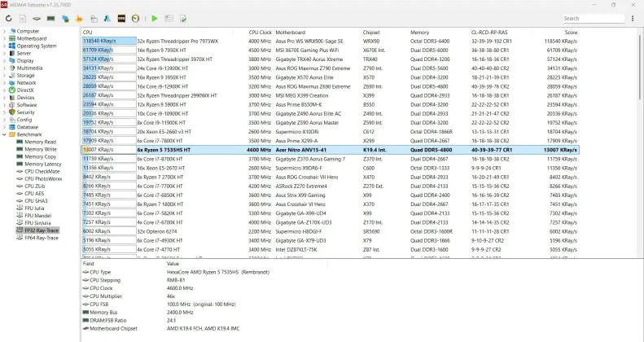
Task: Click the green memory module toolbar icon
Action: pyautogui.click(x=51, y=19)
